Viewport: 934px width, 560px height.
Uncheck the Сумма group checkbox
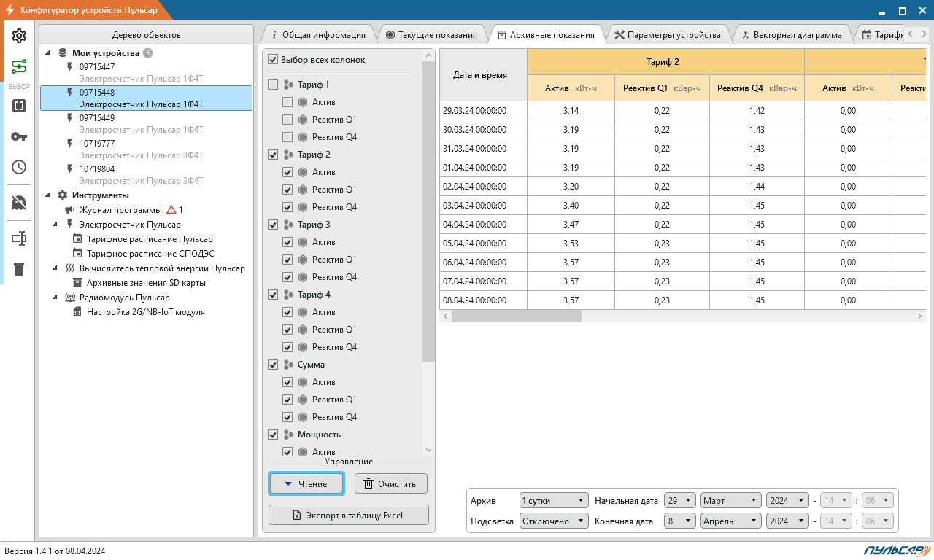[273, 365]
